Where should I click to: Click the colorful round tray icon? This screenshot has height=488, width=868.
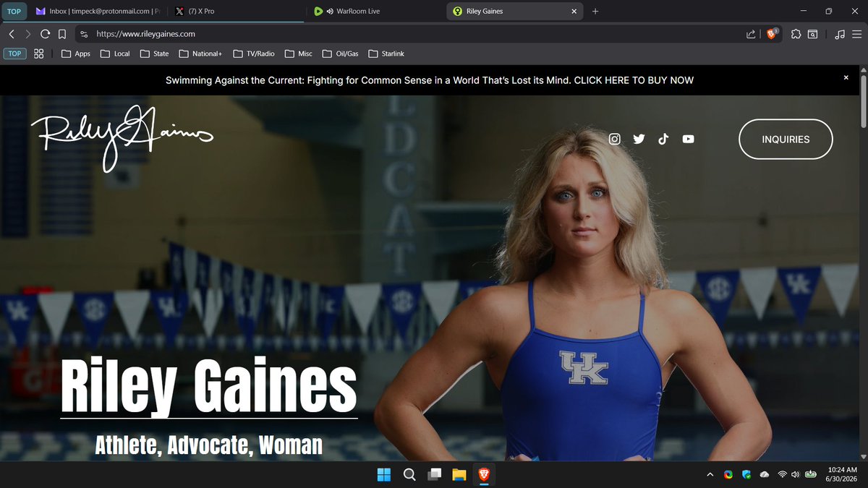tap(728, 474)
